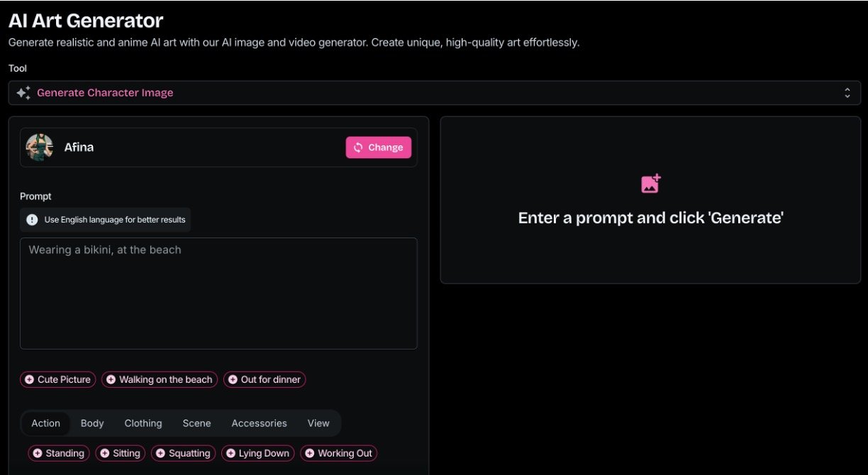Open the Tool selection dropdown
Viewport: 868px width, 475px height.
pos(434,93)
